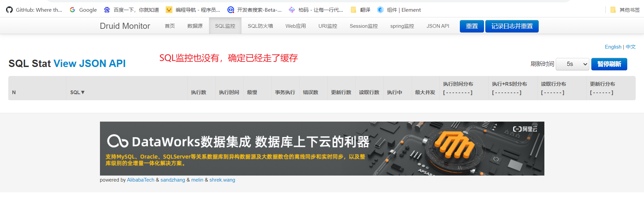This screenshot has width=644, height=199.
Task: Open the Web应用 tab
Action: point(296,26)
